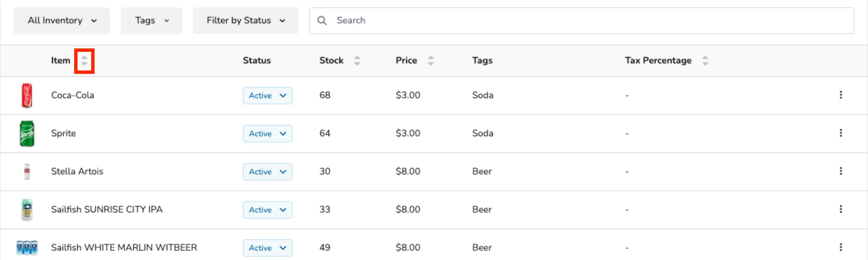This screenshot has width=868, height=260.
Task: Click the Stock column header
Action: 331,61
